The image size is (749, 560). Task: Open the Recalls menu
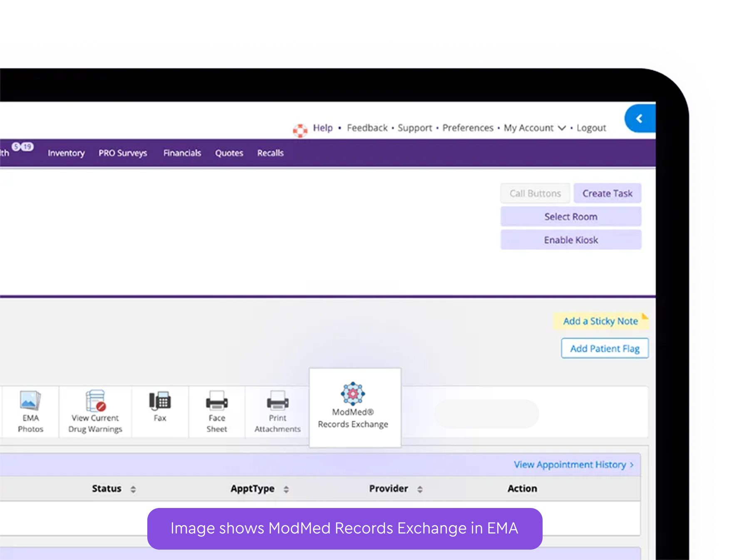[x=270, y=153]
